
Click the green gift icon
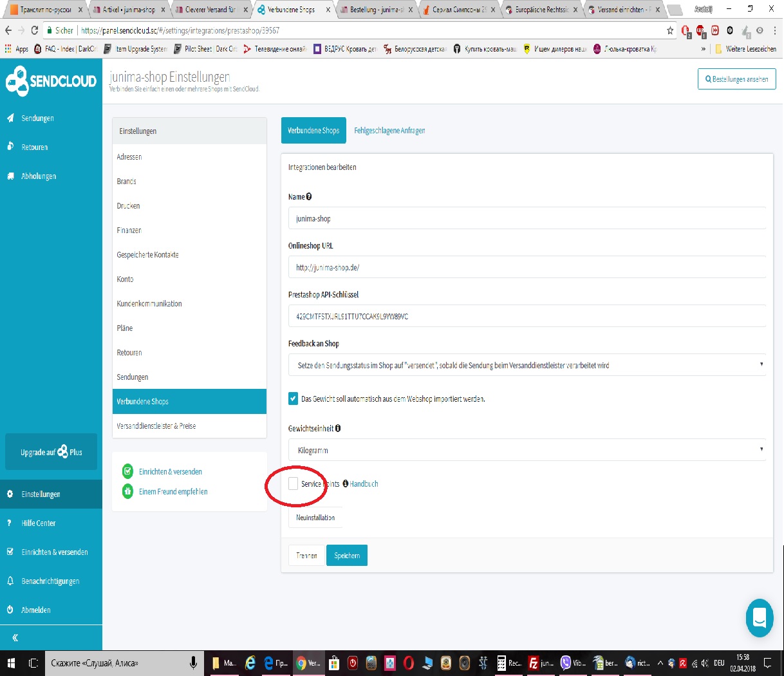[x=127, y=491]
